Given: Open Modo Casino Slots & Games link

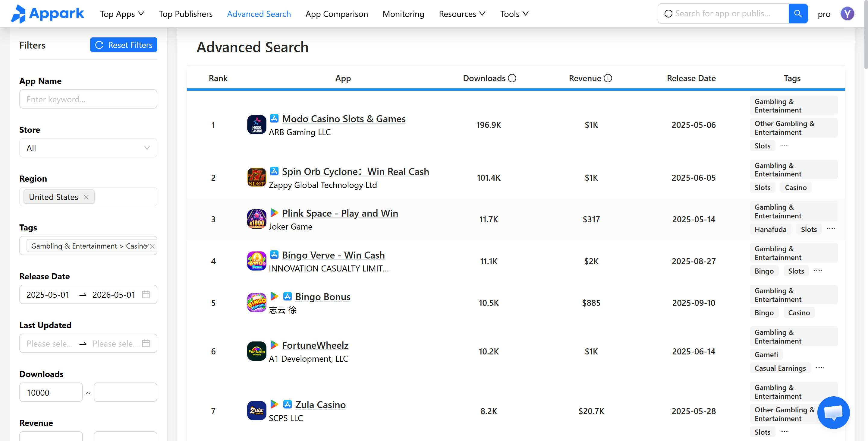Looking at the screenshot, I should tap(344, 119).
